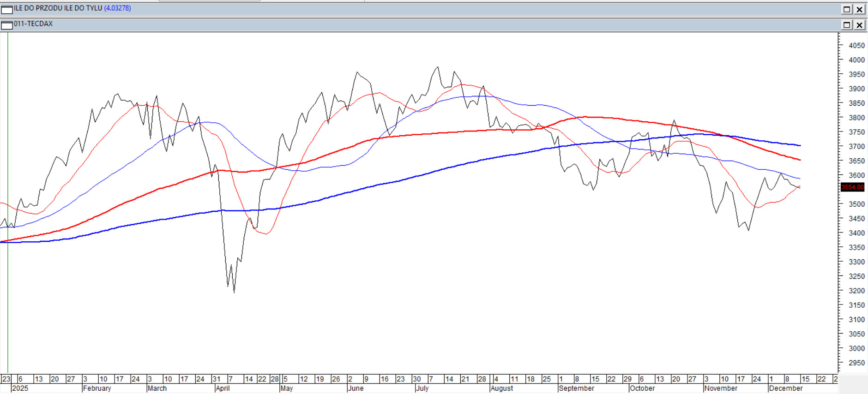
Task: Click the ILE DO PRZODU ILE DO TYLU title
Action: 58,8
